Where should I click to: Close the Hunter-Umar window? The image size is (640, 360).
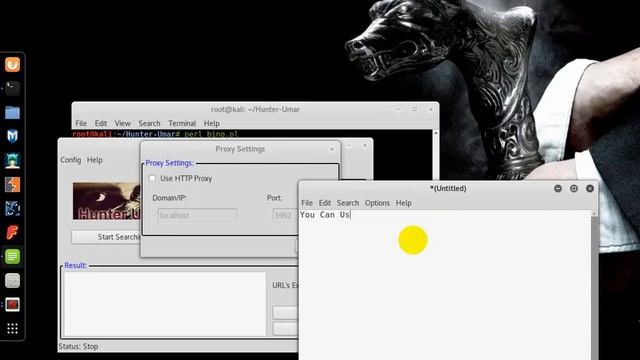[x=365, y=146]
